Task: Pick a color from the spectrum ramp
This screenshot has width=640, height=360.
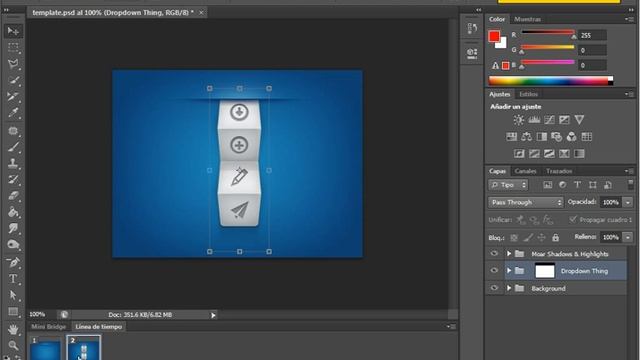Action: (551, 80)
